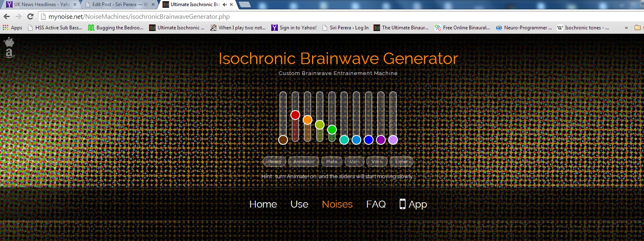Raise volume with the Vol+ button
The height and width of the screenshot is (241, 644).
coord(377,161)
